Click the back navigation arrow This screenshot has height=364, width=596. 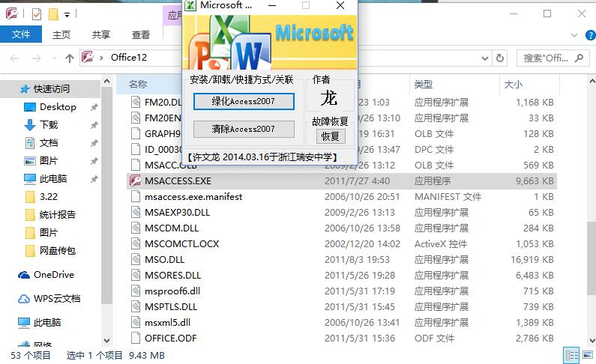pyautogui.click(x=15, y=58)
